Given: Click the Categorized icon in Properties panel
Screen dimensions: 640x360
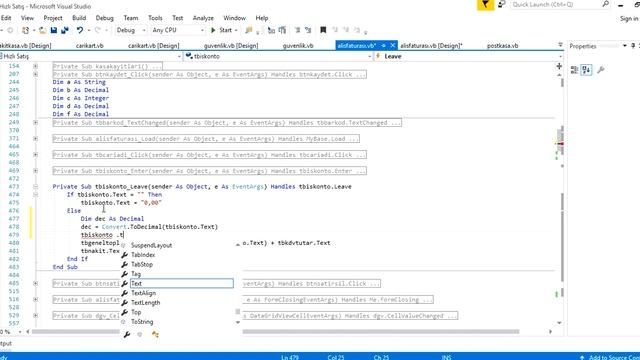Looking at the screenshot, I should pyautogui.click(x=574, y=70).
